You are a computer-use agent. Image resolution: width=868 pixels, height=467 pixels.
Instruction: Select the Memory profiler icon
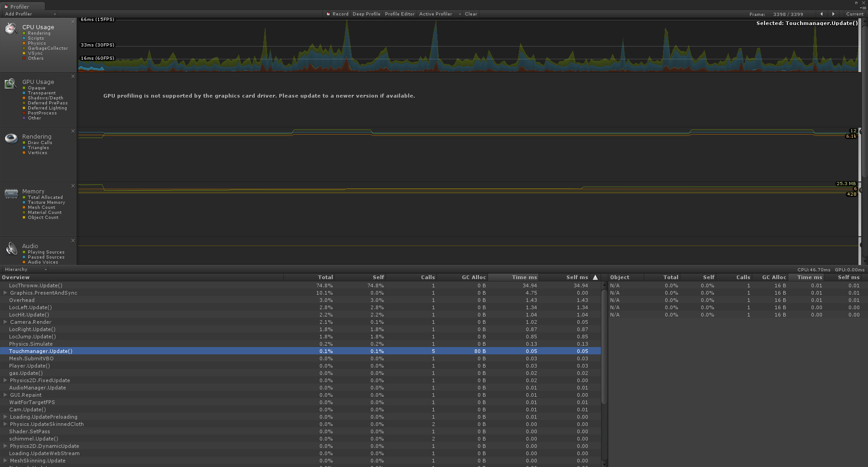(x=11, y=193)
